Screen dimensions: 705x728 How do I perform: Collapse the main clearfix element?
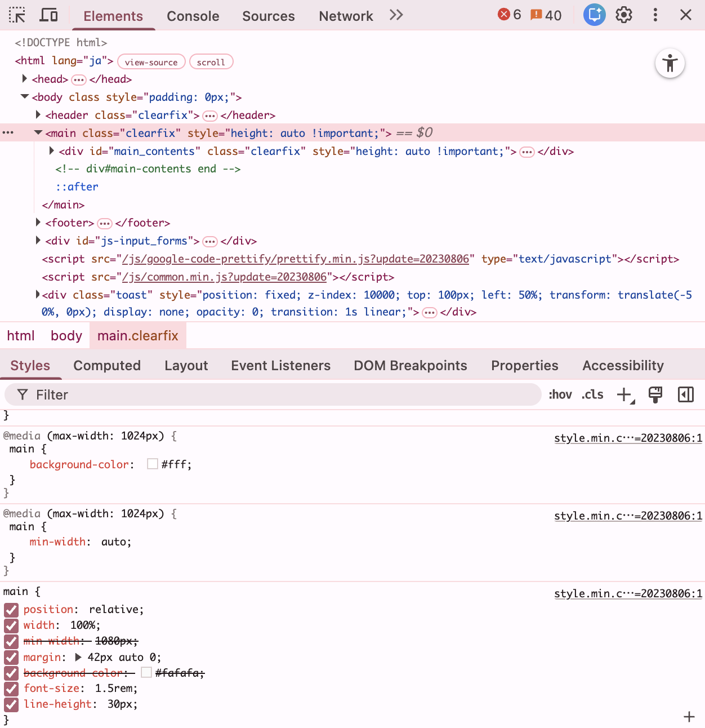tap(38, 133)
